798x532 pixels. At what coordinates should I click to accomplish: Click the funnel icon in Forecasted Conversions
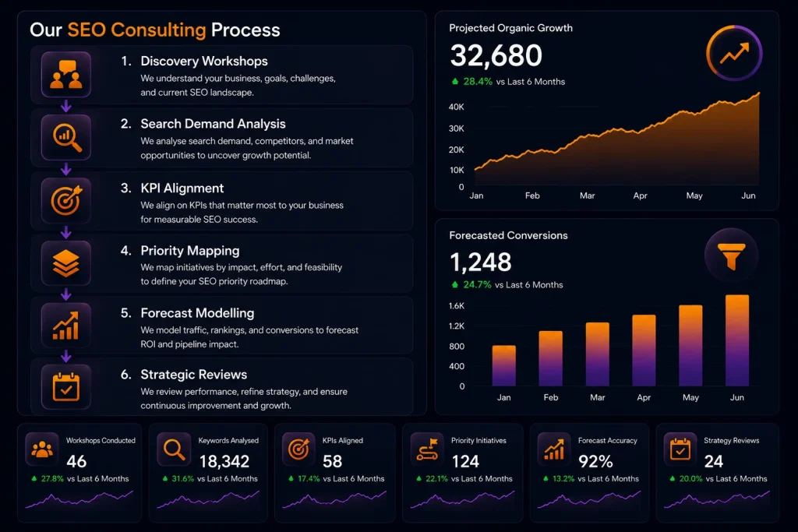(x=731, y=255)
